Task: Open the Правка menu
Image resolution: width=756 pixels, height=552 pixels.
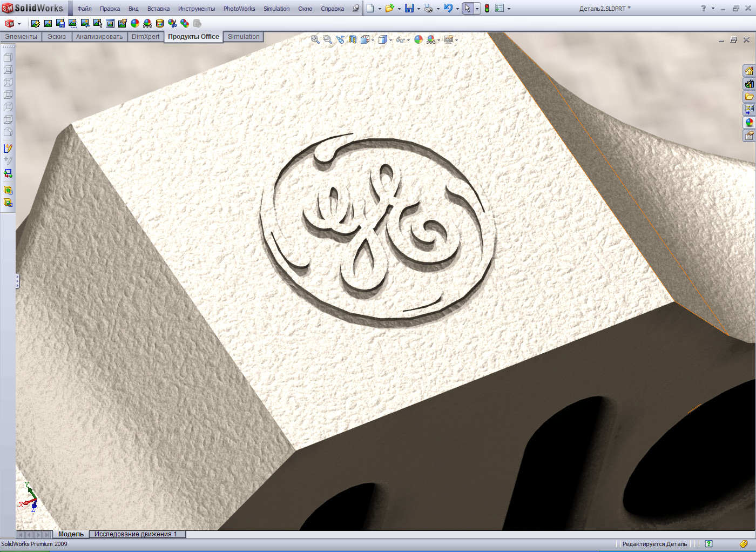Action: point(110,9)
